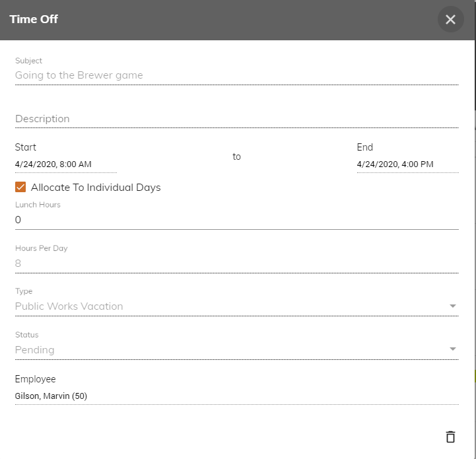The image size is (476, 459).
Task: Click the Start label above the date
Action: [x=26, y=147]
